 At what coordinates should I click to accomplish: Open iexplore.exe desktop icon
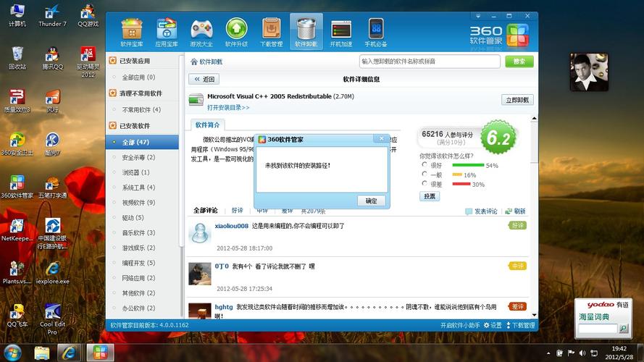(52, 272)
